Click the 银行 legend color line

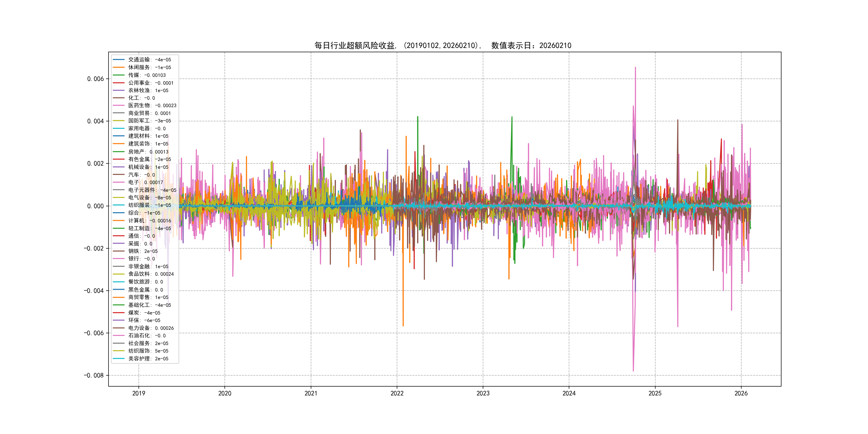pyautogui.click(x=119, y=259)
